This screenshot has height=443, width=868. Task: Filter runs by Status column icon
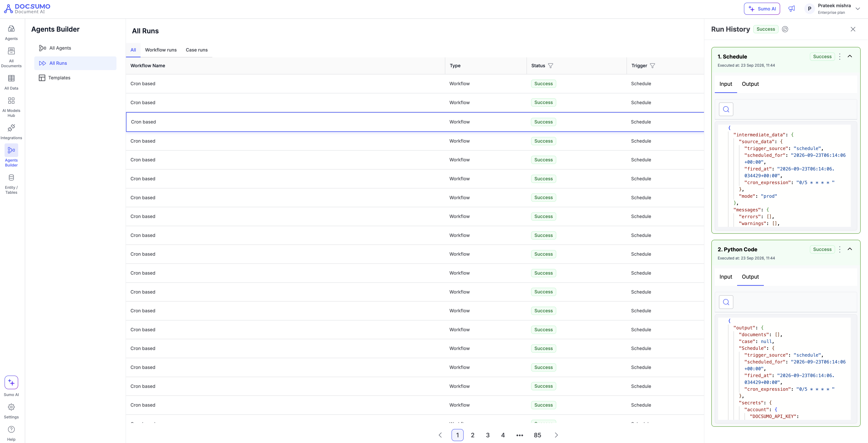pyautogui.click(x=551, y=66)
